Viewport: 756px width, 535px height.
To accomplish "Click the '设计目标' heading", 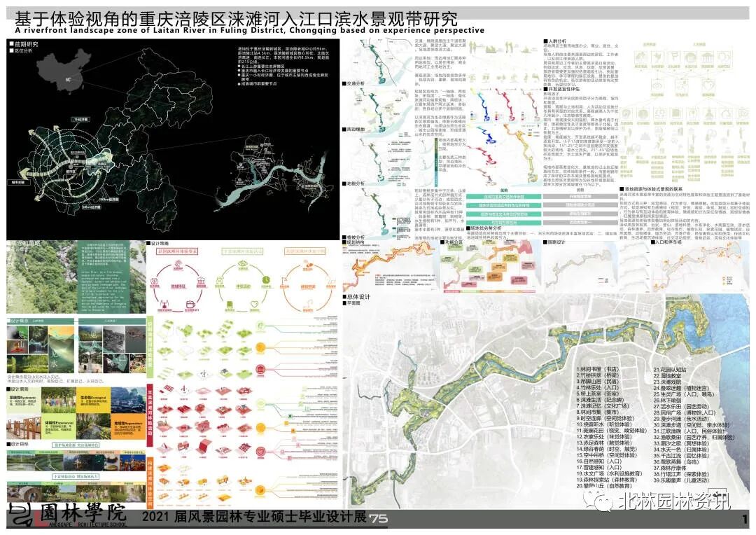I will [17, 444].
